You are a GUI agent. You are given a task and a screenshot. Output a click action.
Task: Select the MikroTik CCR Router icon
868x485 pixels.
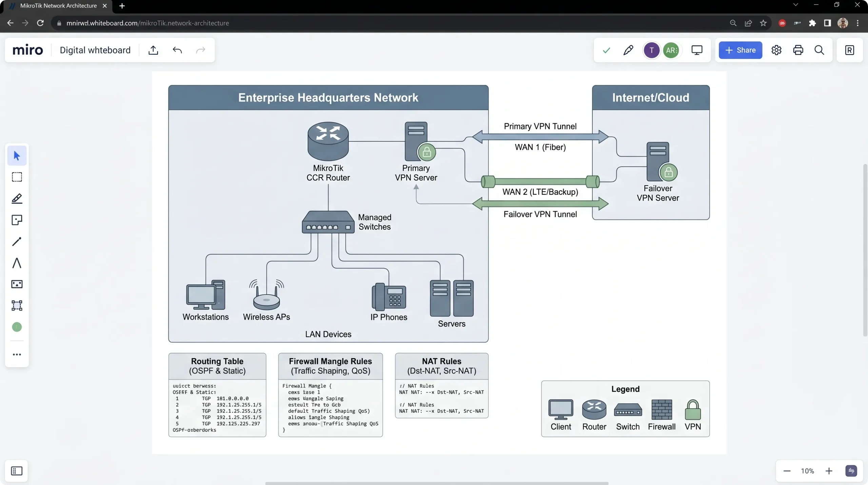click(x=328, y=141)
